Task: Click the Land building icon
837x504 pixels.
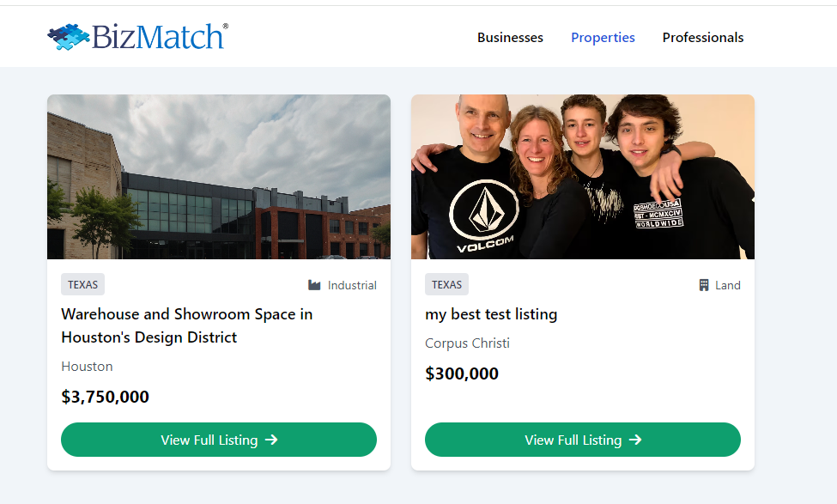Action: coord(704,285)
